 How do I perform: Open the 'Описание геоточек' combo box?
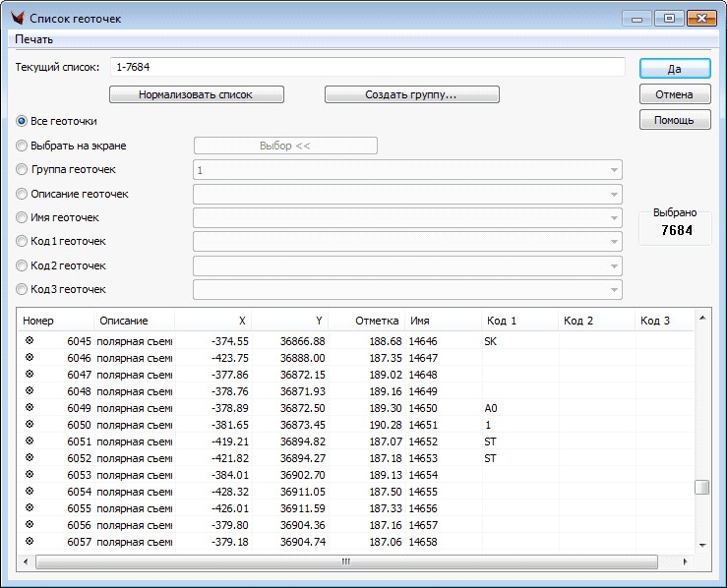614,194
